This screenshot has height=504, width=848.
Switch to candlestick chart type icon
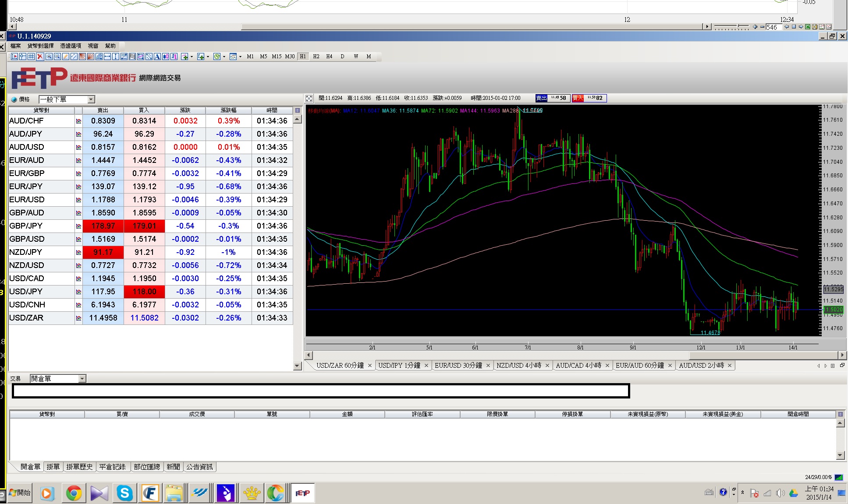166,56
